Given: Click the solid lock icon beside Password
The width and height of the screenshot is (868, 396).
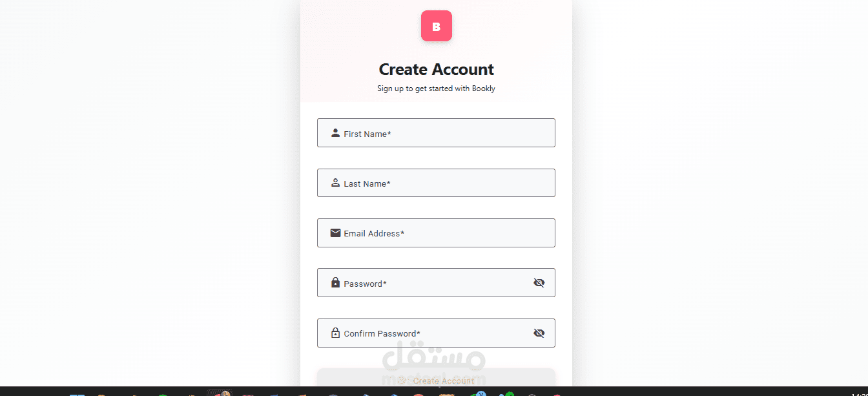Looking at the screenshot, I should pos(335,282).
